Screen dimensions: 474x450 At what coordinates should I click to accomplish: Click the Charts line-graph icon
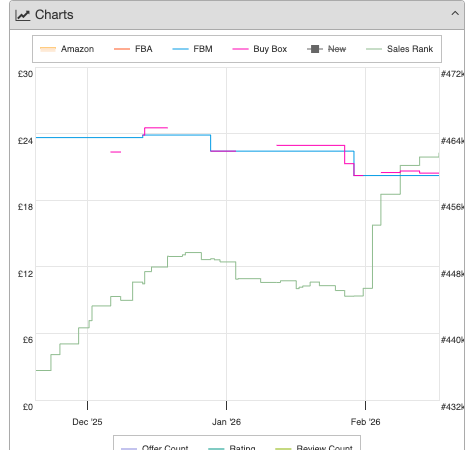tap(23, 15)
